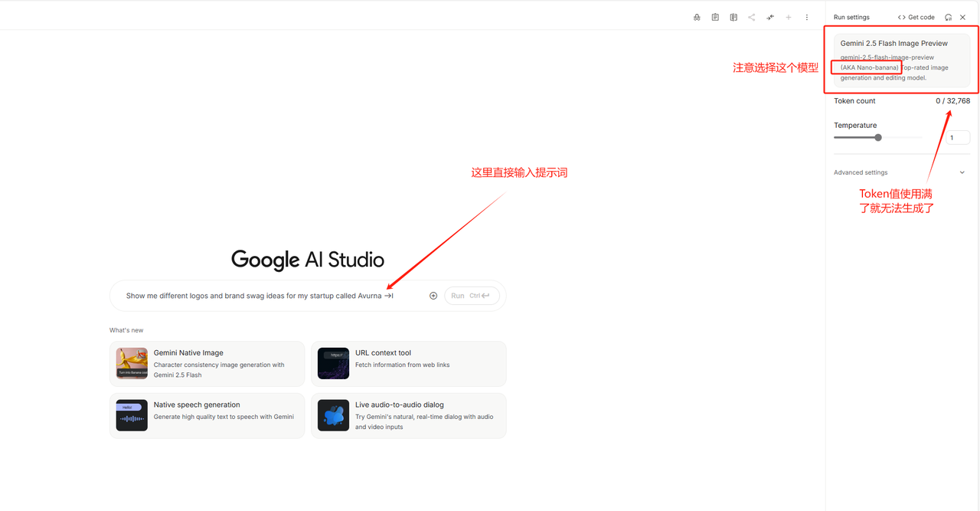Click the collapse arrows icon in toolbar
980x511 pixels.
[x=770, y=17]
